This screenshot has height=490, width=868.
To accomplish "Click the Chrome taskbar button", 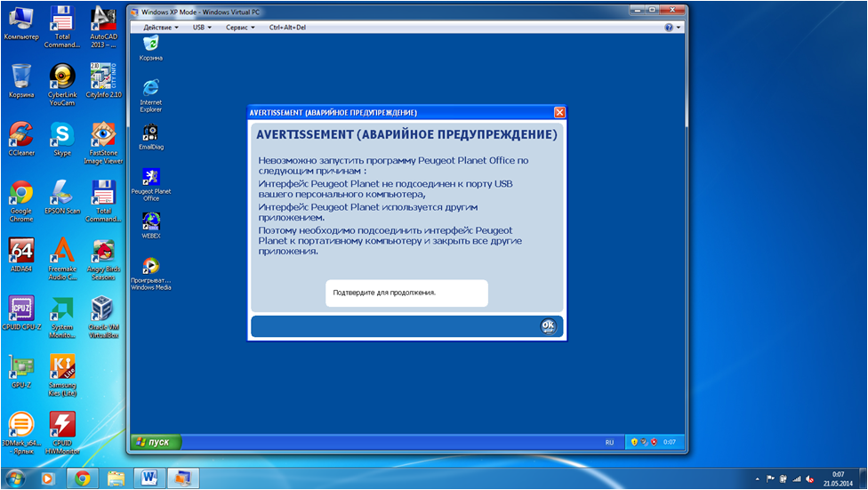I will click(x=83, y=478).
